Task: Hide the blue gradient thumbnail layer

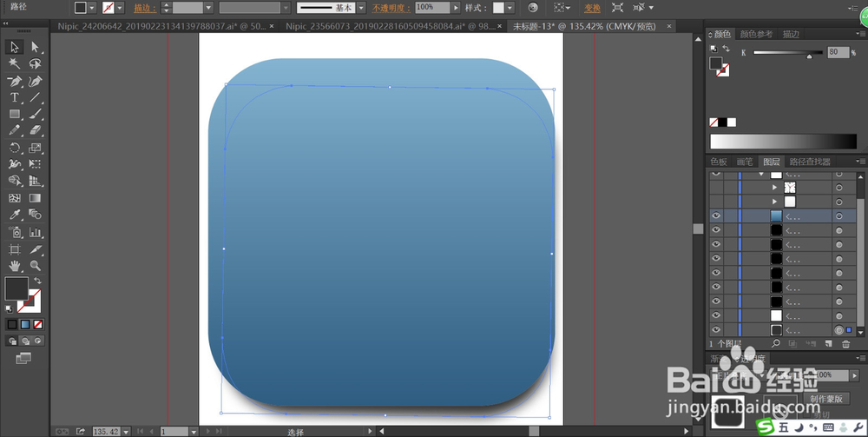Action: 716,216
